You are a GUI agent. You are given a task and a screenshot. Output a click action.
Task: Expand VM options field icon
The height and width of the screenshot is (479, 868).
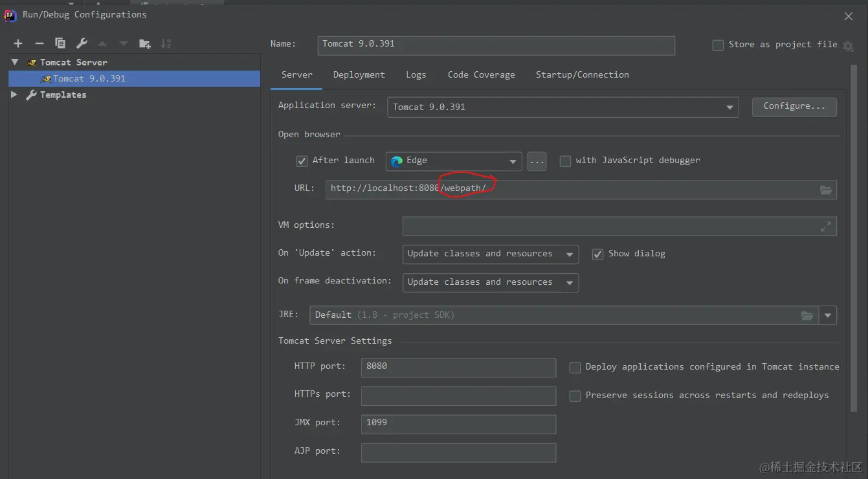(x=826, y=227)
